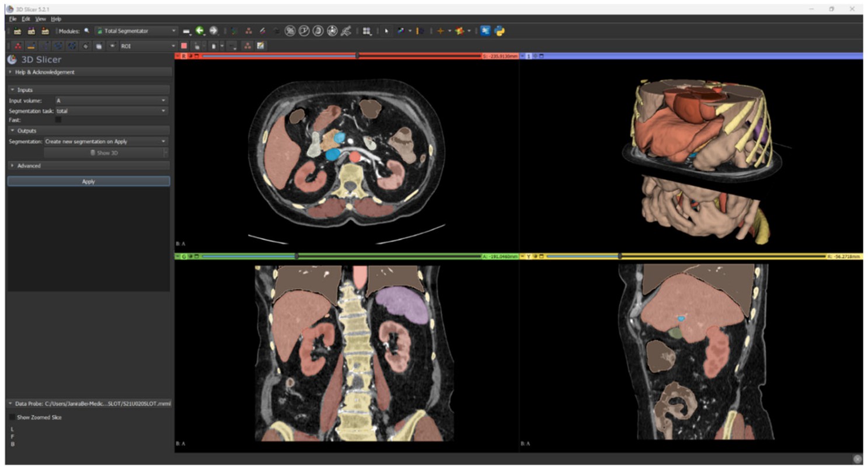Screen dimensions: 868x470
Task: Open the Segmentation task dropdown
Action: click(x=111, y=110)
